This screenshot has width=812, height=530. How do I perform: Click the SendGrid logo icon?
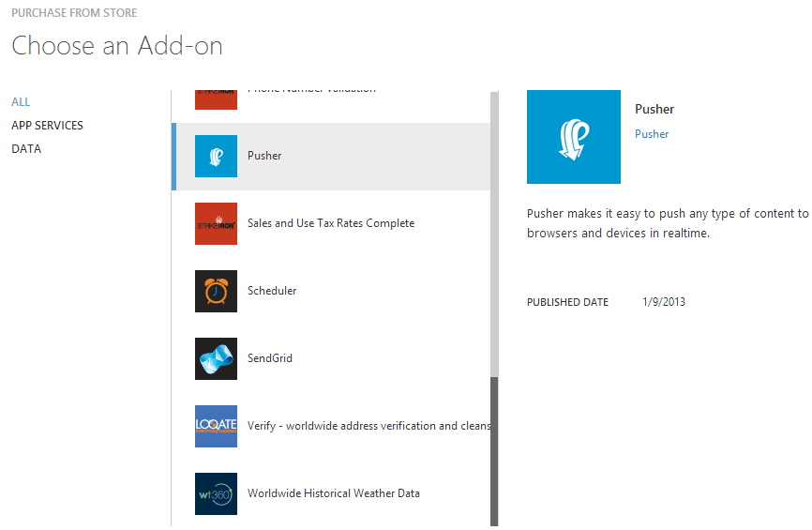coord(216,358)
